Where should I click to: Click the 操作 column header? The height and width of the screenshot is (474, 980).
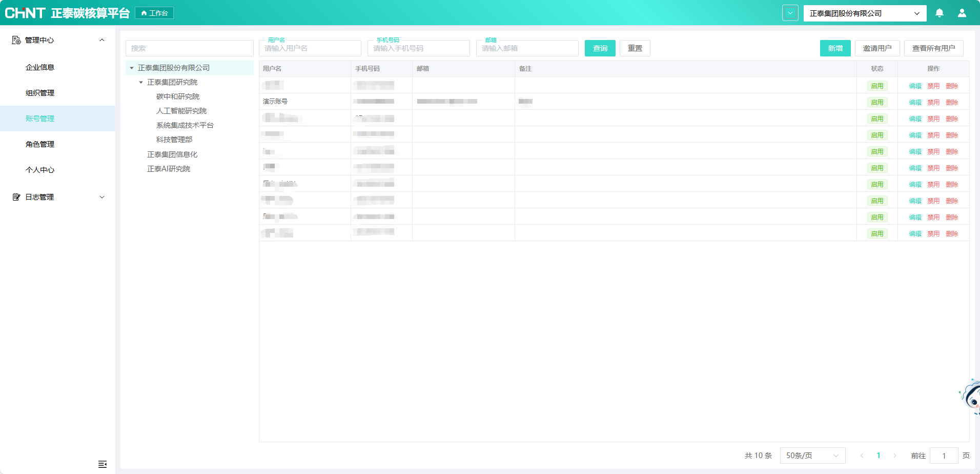pos(934,69)
